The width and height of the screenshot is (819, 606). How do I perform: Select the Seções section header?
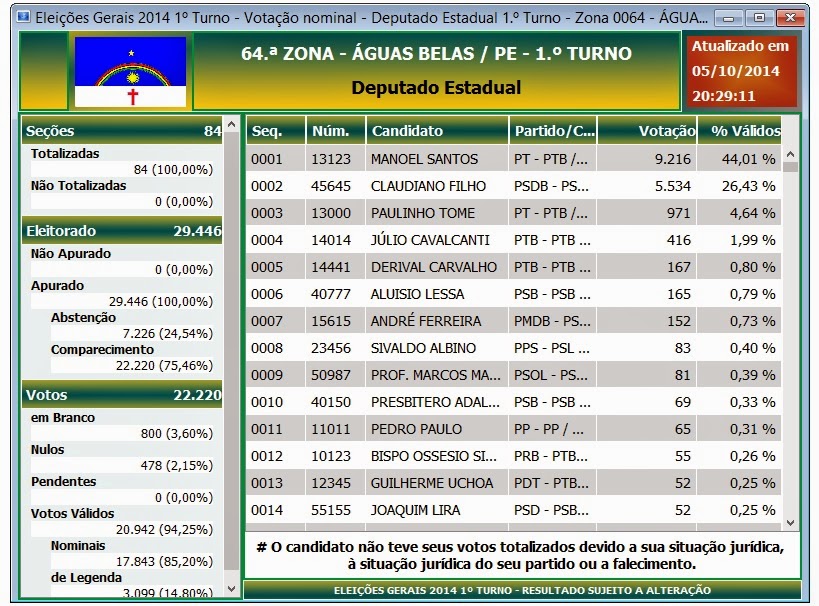pos(122,131)
